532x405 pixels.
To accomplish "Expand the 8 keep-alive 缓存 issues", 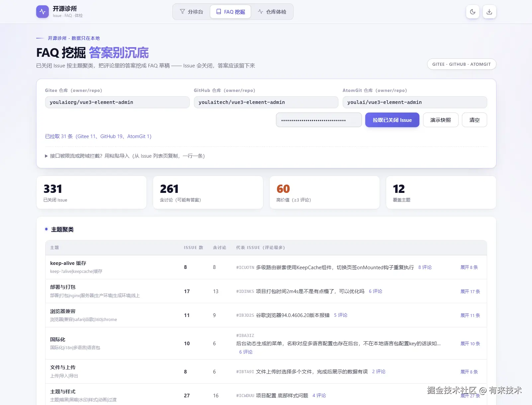I will pyautogui.click(x=469, y=267).
